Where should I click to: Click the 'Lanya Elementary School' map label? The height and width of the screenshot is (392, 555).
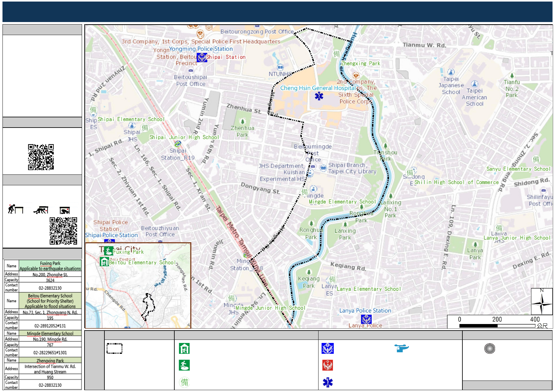click(369, 289)
